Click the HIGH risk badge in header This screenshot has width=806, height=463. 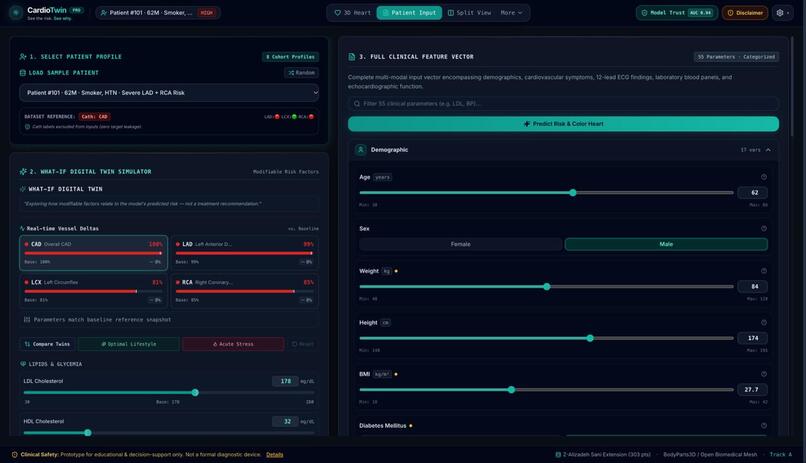[x=207, y=13]
